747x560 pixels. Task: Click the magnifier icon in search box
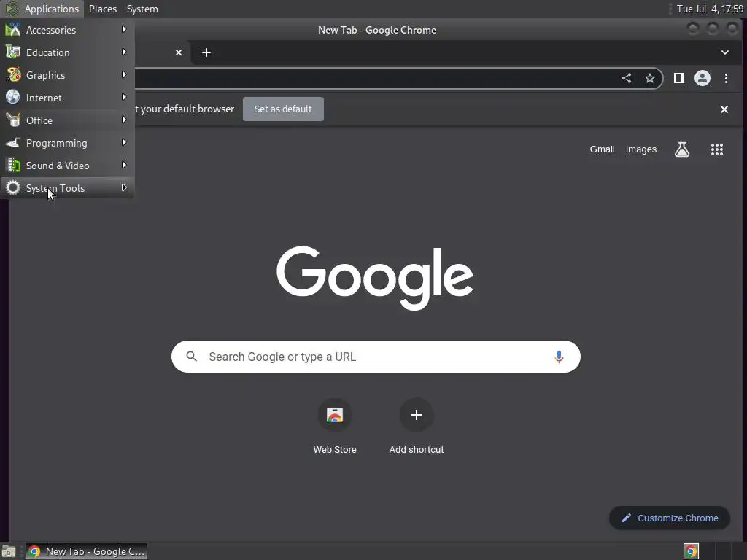pyautogui.click(x=192, y=356)
